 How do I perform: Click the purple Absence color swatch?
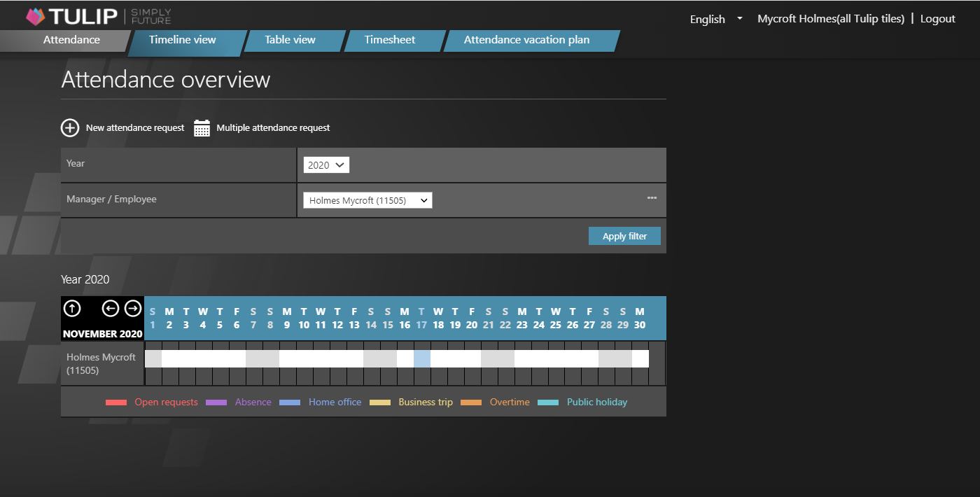coord(216,402)
